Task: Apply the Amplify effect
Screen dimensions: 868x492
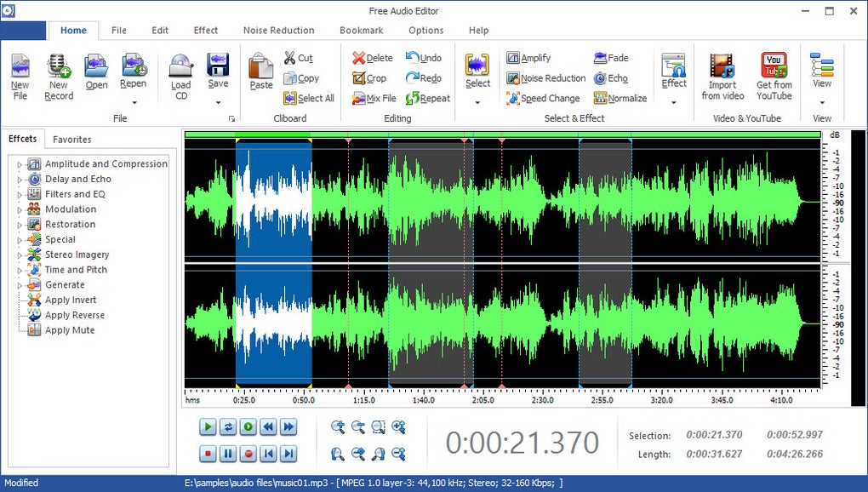Action: (x=531, y=58)
